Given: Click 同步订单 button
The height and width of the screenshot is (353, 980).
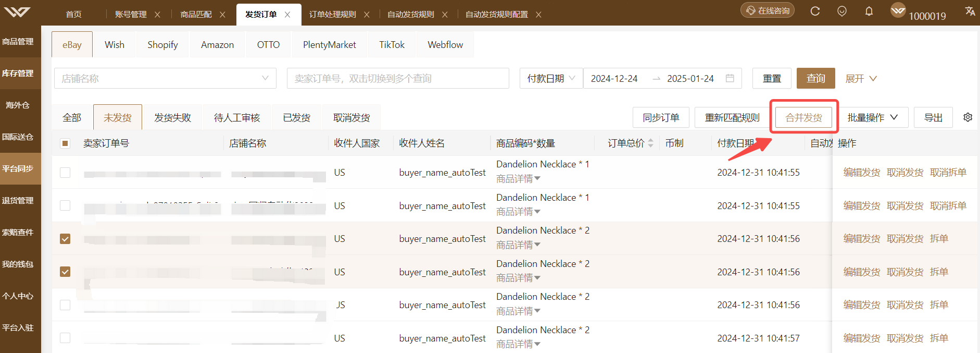Looking at the screenshot, I should pos(661,117).
